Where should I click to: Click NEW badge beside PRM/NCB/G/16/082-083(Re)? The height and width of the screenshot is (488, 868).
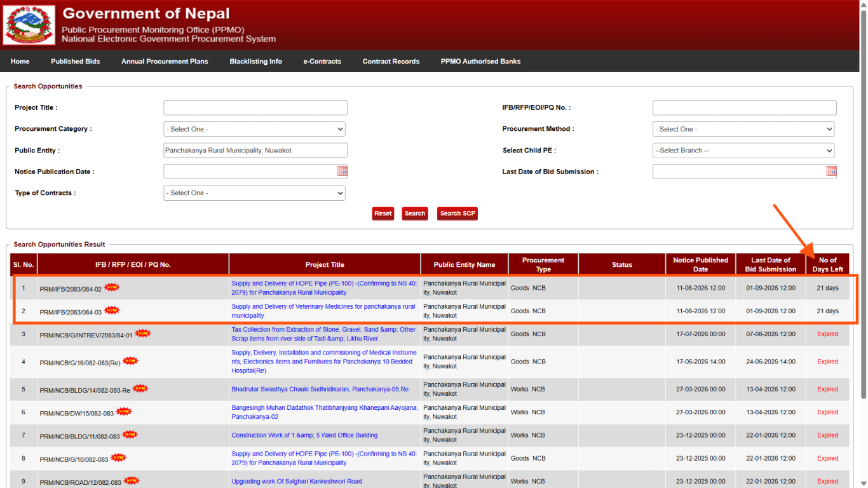point(130,360)
